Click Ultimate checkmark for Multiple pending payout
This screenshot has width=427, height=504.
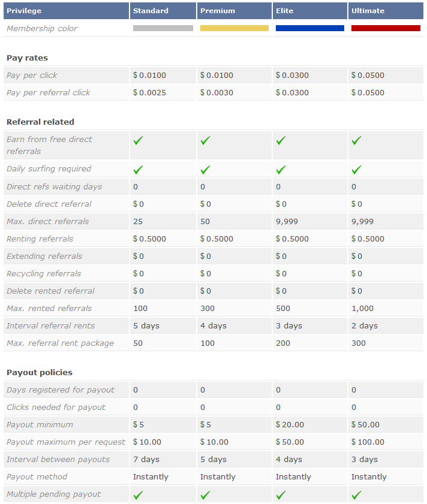[356, 495]
